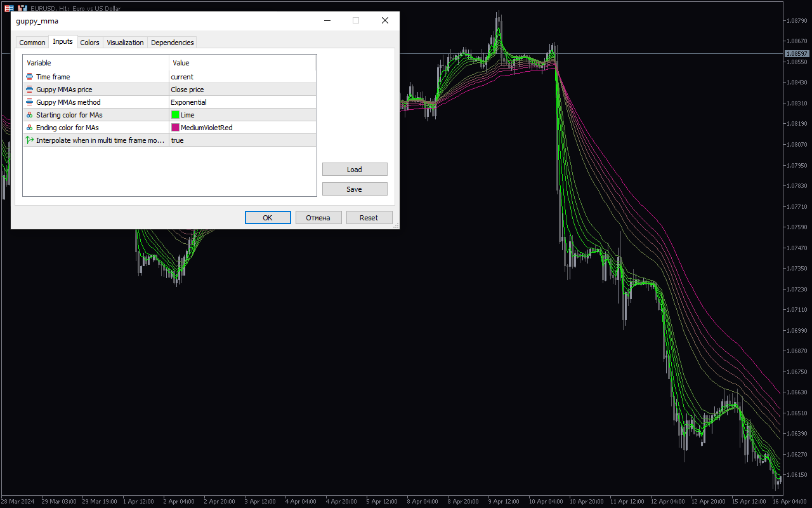Click the 'MediumVioletRed' color name text
Screen dimensions: 812x508
coord(207,128)
